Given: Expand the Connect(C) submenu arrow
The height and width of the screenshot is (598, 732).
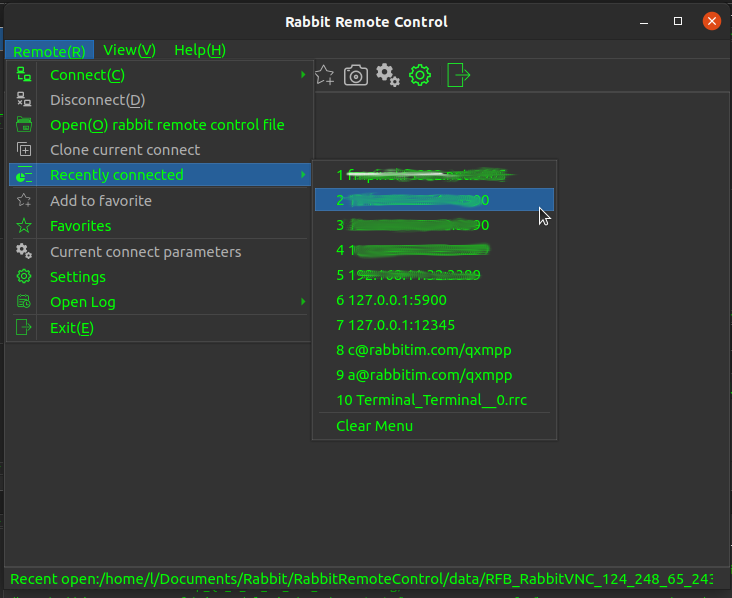Looking at the screenshot, I should [303, 75].
